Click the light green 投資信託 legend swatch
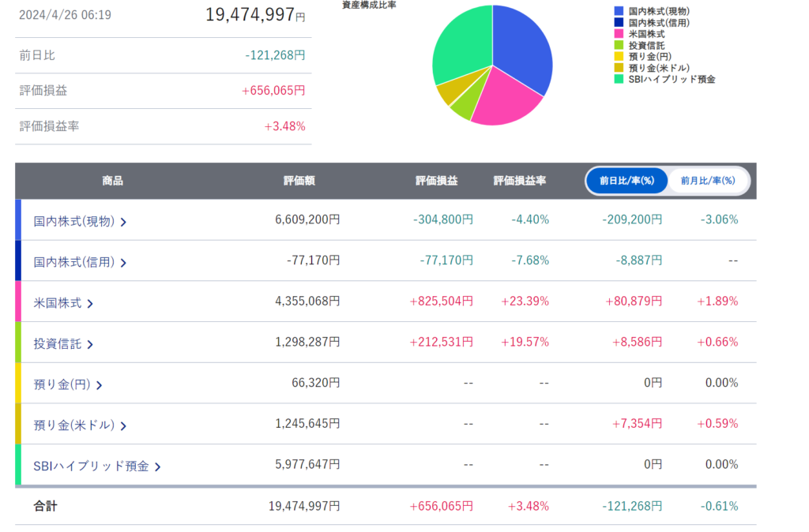 [619, 45]
